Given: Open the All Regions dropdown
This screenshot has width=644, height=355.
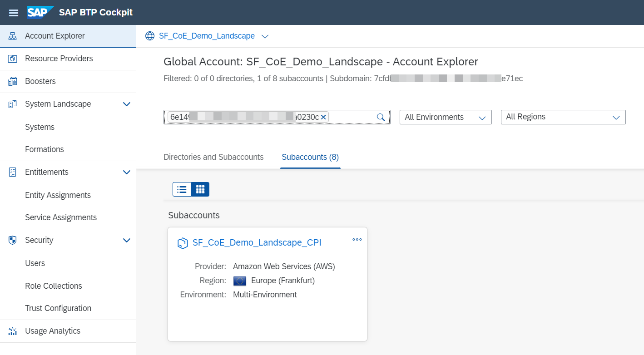Looking at the screenshot, I should (563, 117).
